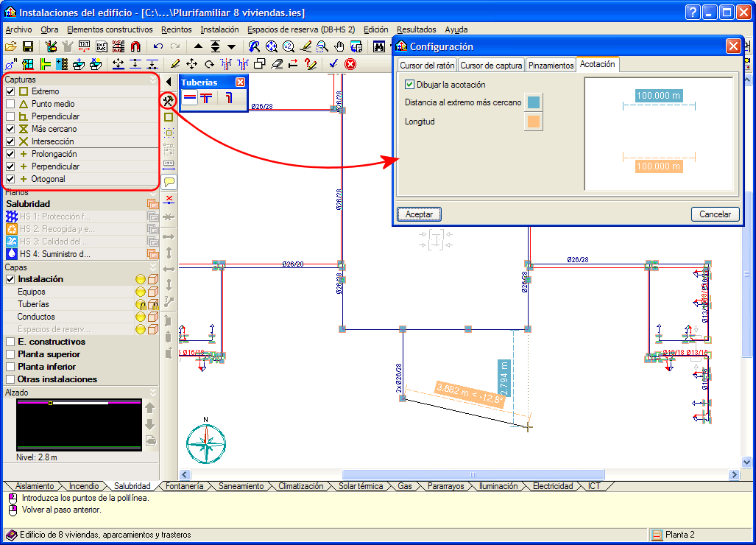
Task: Toggle the Extremo capture checkbox
Action: click(10, 91)
